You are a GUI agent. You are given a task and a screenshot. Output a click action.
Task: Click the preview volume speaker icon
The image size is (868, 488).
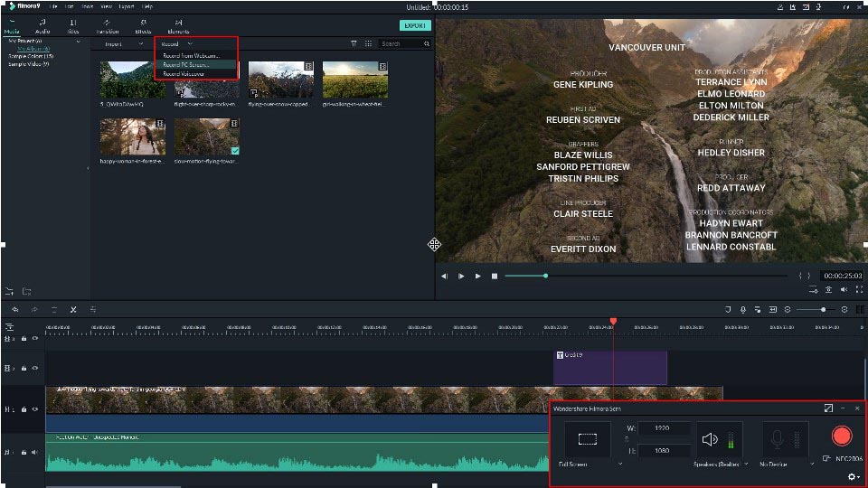pos(844,289)
